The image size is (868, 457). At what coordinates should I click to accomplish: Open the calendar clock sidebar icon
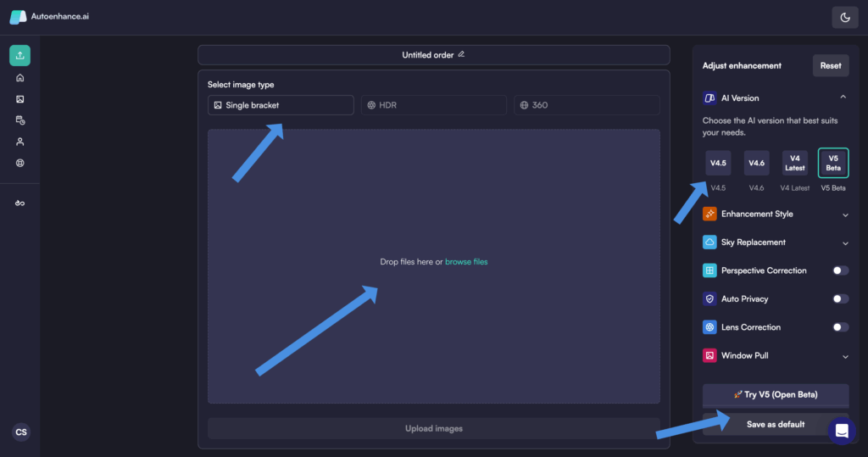click(x=19, y=120)
